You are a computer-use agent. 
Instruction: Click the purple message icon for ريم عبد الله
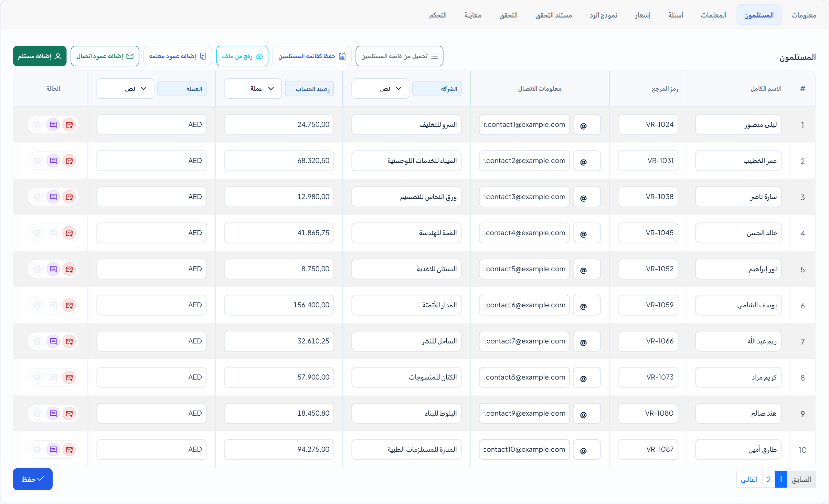point(53,341)
